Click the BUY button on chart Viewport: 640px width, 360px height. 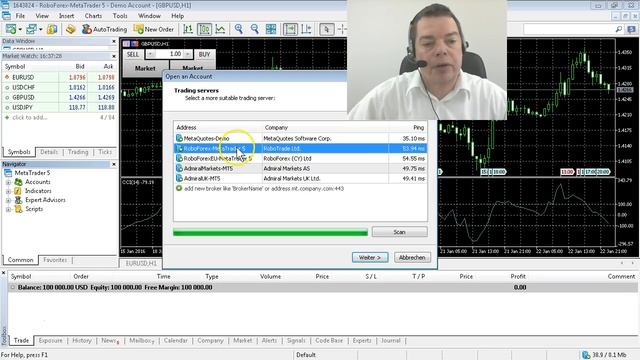tap(204, 54)
